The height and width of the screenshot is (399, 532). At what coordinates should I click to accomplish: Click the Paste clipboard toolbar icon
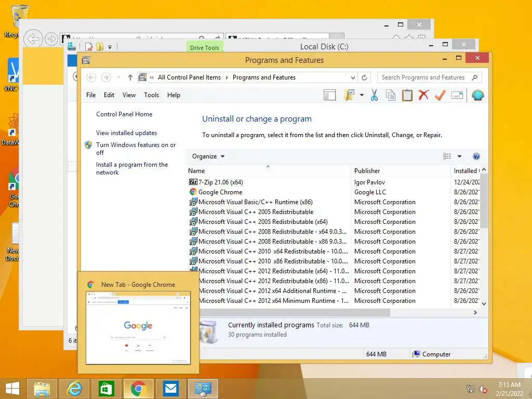coord(407,96)
